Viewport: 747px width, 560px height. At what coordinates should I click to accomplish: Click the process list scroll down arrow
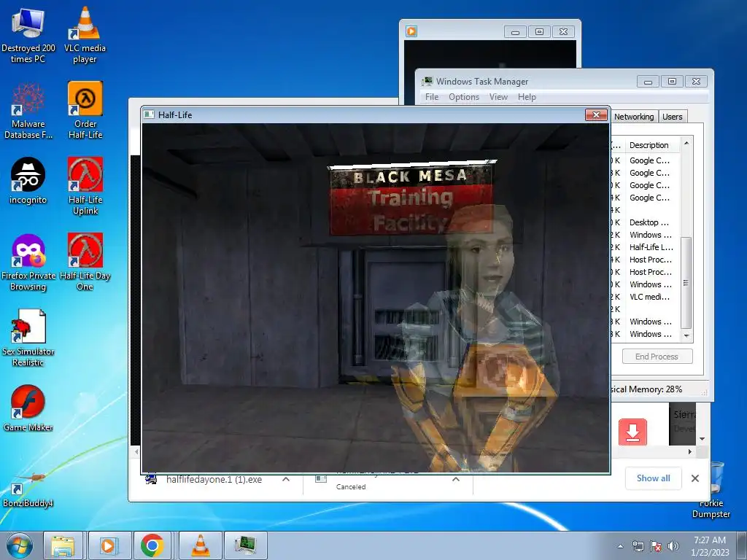(686, 335)
